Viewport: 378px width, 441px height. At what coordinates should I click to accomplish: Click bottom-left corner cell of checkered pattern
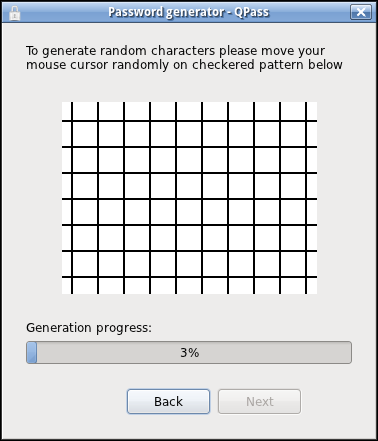pyautogui.click(x=67, y=286)
